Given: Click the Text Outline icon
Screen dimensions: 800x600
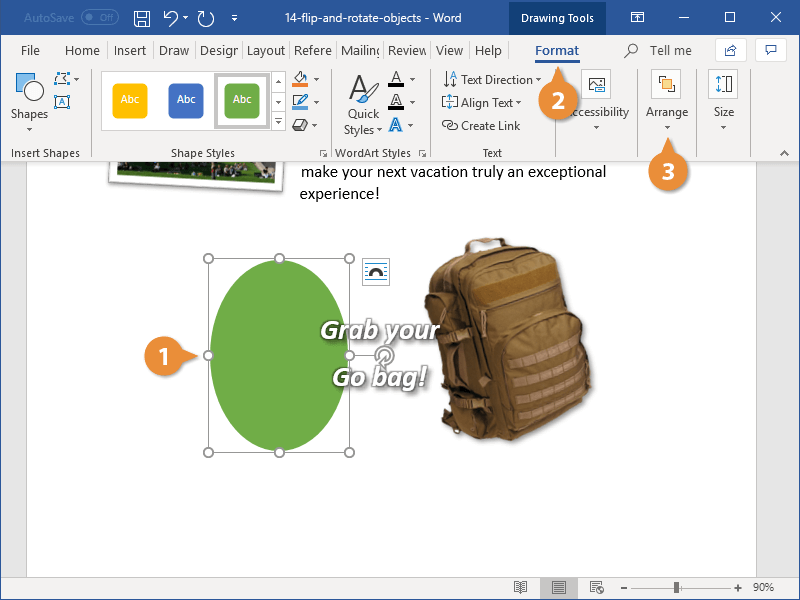Looking at the screenshot, I should 396,102.
